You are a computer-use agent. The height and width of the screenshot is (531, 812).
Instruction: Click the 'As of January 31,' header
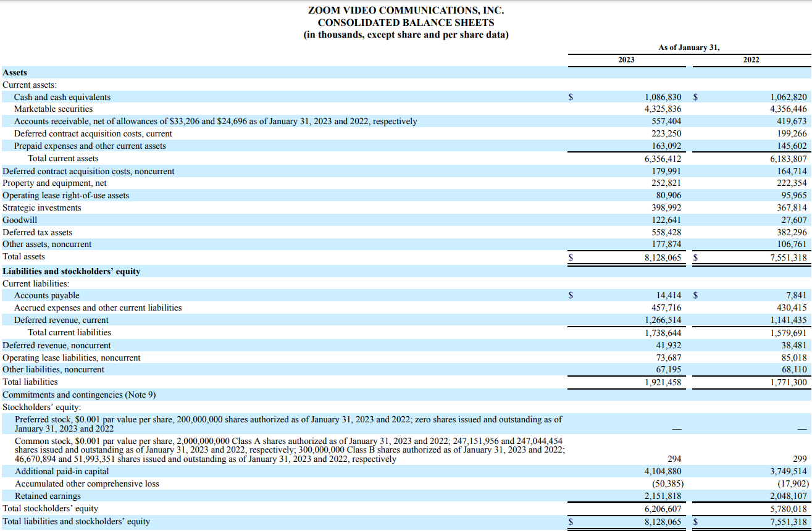pos(689,48)
